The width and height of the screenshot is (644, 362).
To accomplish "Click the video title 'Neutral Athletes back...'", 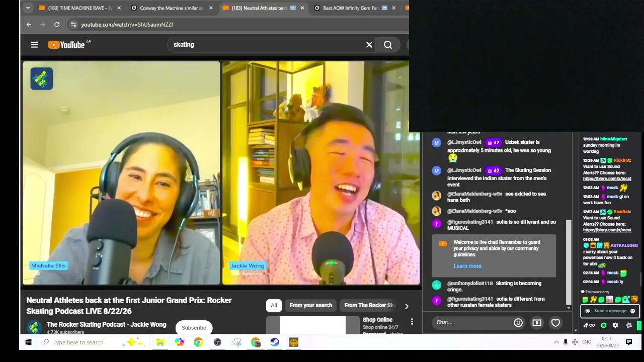I will (x=129, y=306).
